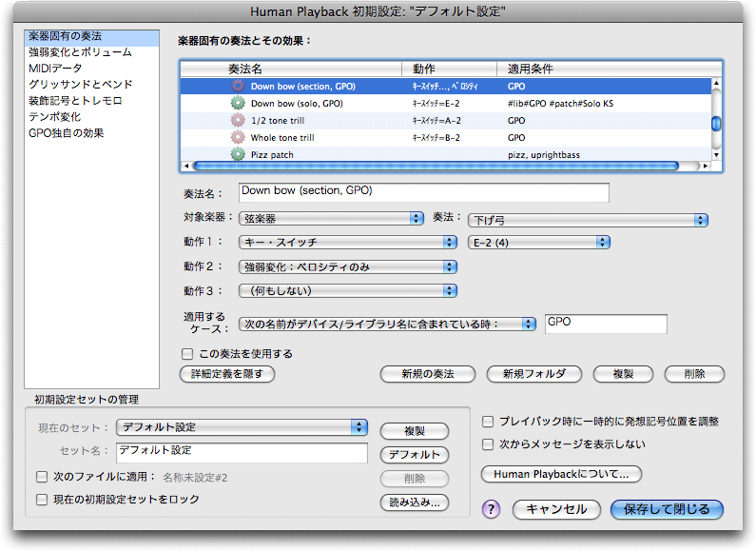Click scroll down arrow in technique list
The image size is (756, 552).
point(716,155)
